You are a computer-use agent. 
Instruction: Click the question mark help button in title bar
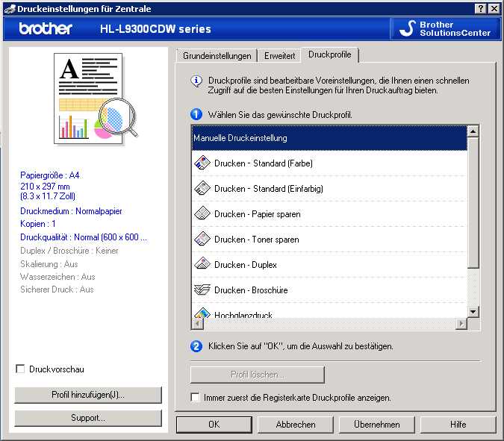480,9
